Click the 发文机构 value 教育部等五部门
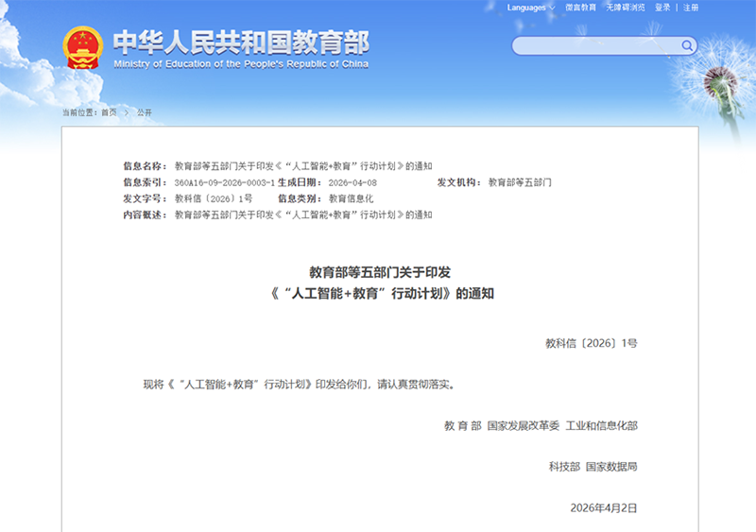 pyautogui.click(x=520, y=182)
